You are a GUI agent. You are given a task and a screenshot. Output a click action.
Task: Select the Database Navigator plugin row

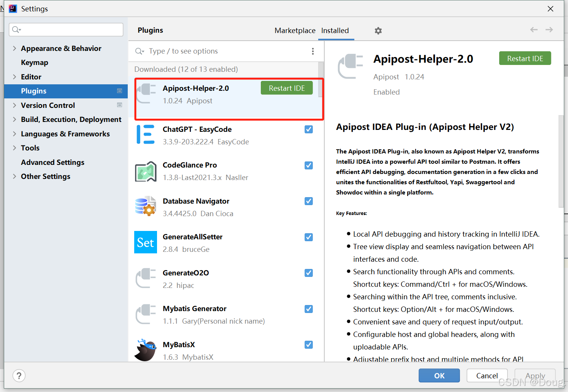tap(226, 207)
